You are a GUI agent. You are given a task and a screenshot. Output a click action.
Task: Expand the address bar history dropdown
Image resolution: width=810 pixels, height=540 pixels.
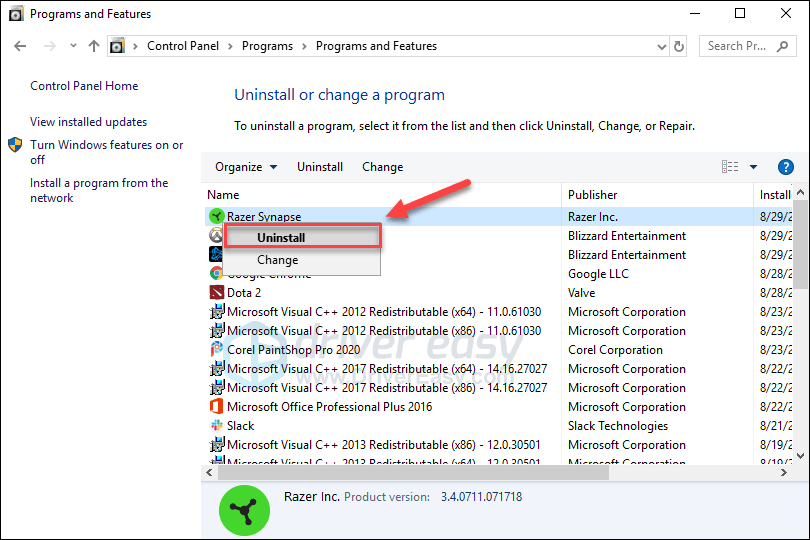pos(661,47)
